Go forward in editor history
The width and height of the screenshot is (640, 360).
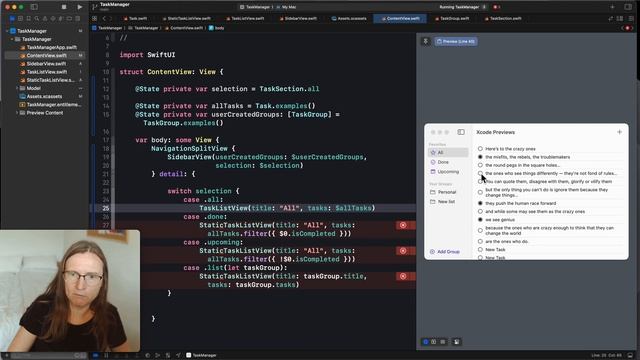[110, 18]
